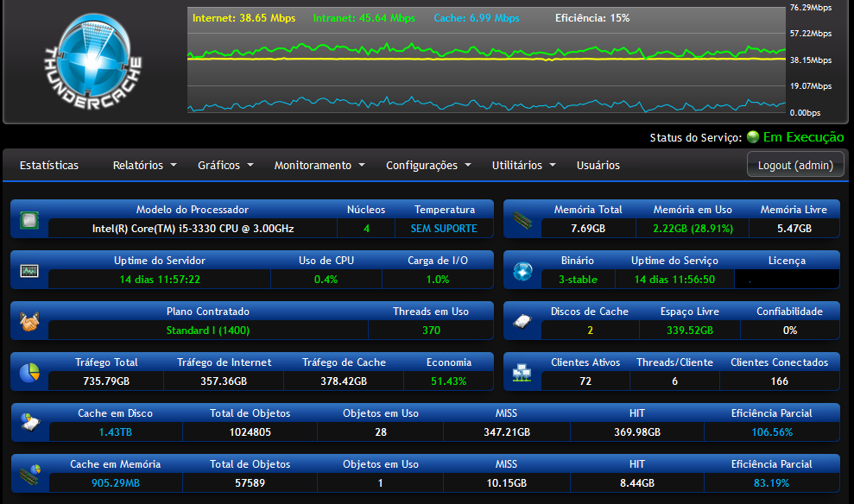The width and height of the screenshot is (854, 504).
Task: Open the Monitoramento dropdown menu
Action: [319, 165]
